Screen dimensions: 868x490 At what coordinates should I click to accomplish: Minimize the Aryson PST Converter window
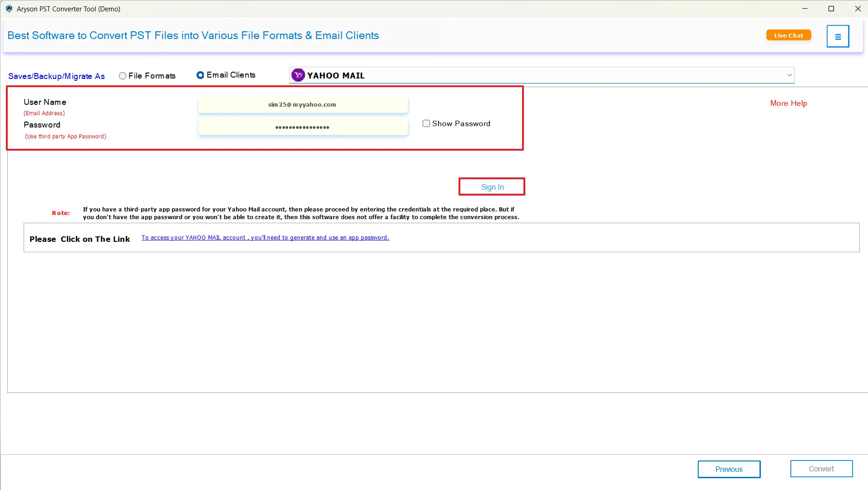coord(805,9)
